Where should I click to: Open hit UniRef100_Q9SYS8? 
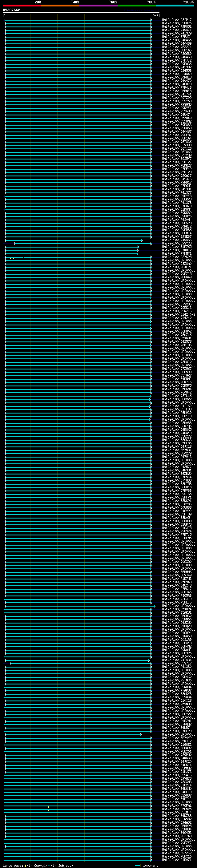177,243
